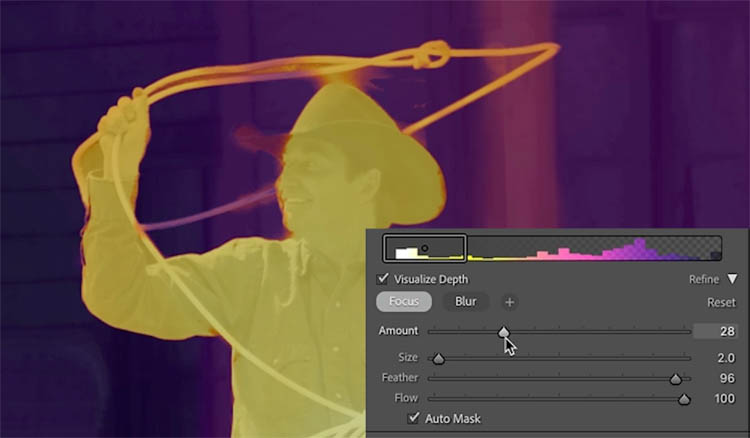This screenshot has width=750, height=438.
Task: Click the focal range box in depth histogram
Action: (425, 248)
